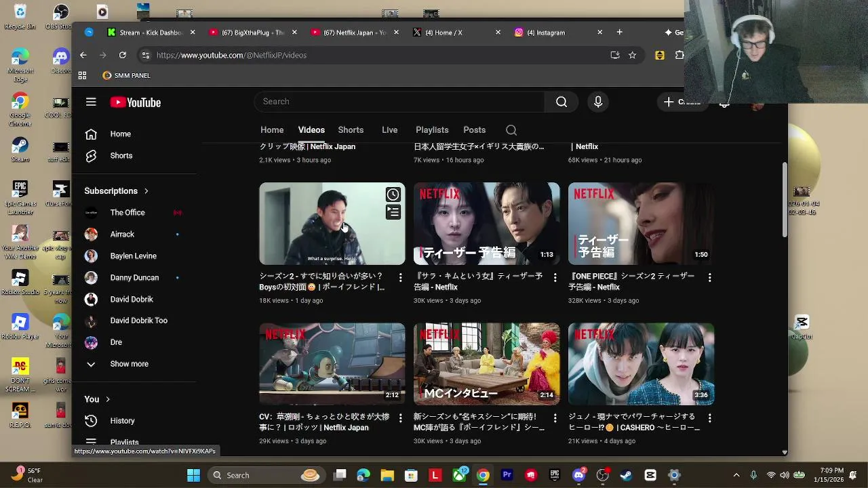The image size is (868, 488).
Task: Switch to the channel Shorts tab
Action: coord(351,130)
